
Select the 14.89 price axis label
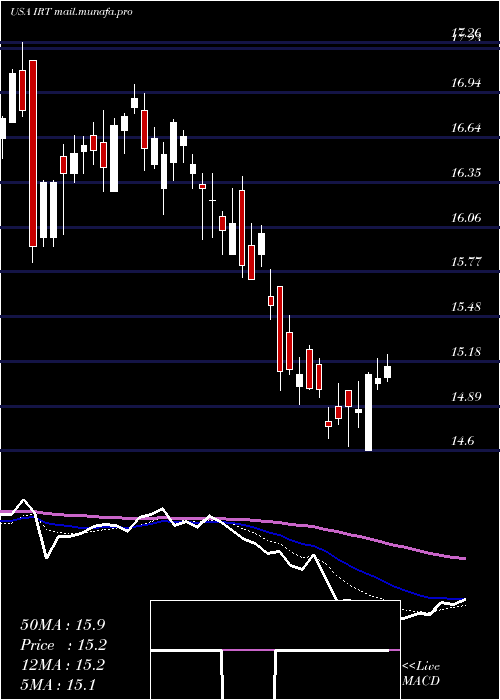click(x=466, y=396)
